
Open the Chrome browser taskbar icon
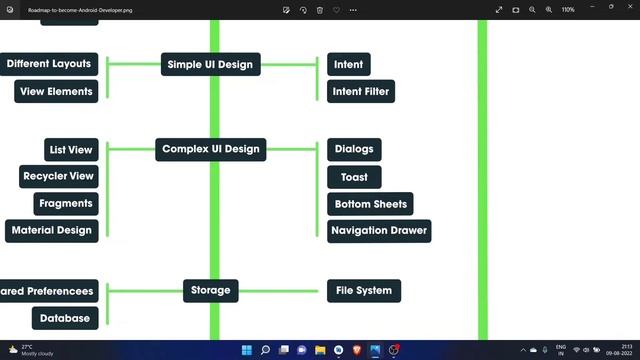point(338,350)
